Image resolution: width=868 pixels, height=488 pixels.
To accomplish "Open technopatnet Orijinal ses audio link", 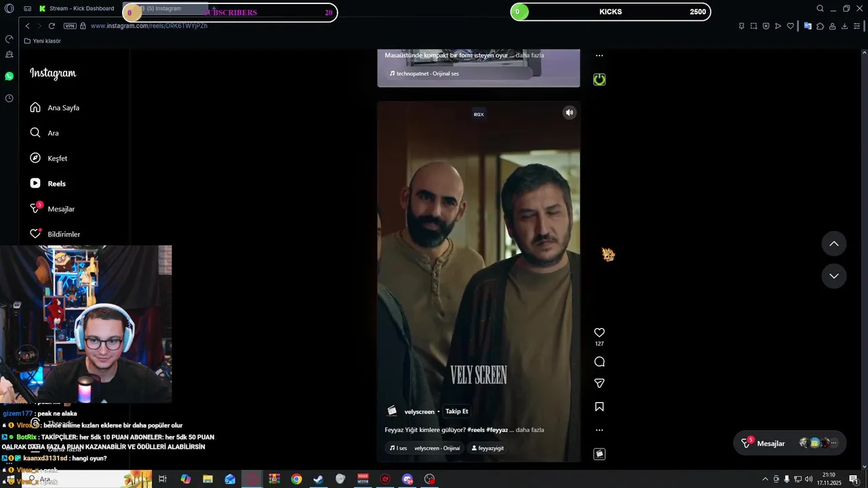I will click(x=424, y=73).
